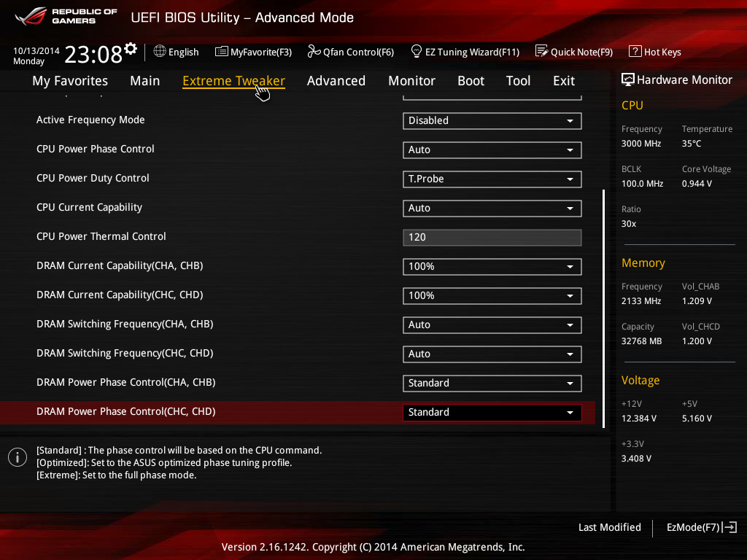Screen dimensions: 747x560
Task: Show Hot Keys question mark icon
Action: pos(635,52)
